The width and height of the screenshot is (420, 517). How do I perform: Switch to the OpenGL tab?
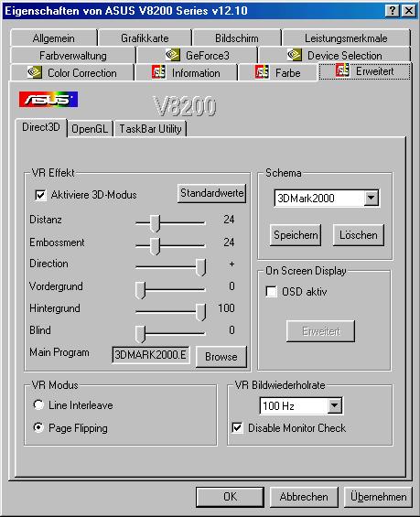pyautogui.click(x=90, y=129)
